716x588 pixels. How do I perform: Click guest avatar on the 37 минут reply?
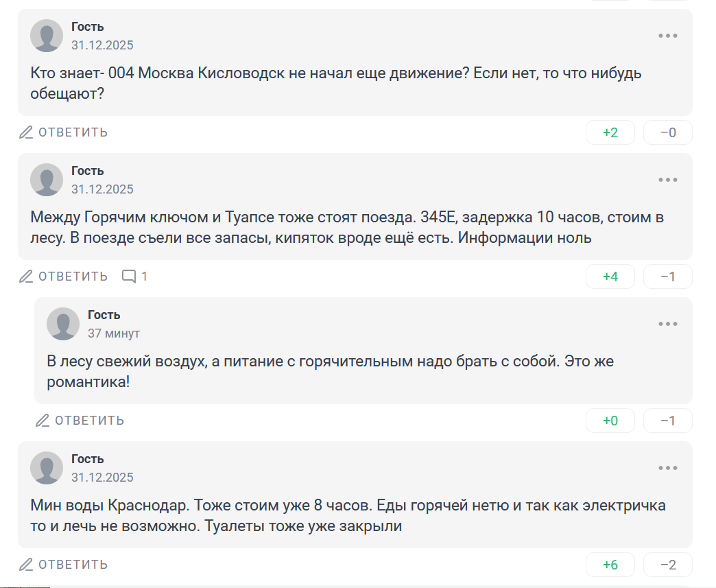point(63,324)
